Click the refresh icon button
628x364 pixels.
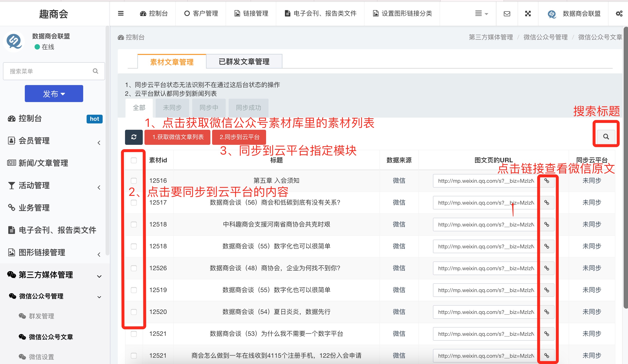pyautogui.click(x=134, y=137)
